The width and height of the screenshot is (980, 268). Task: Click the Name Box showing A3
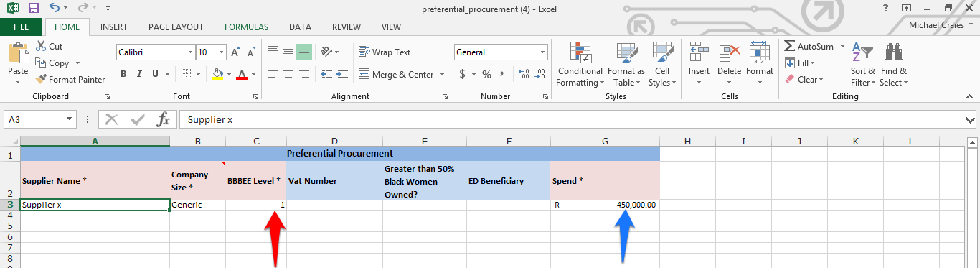35,120
